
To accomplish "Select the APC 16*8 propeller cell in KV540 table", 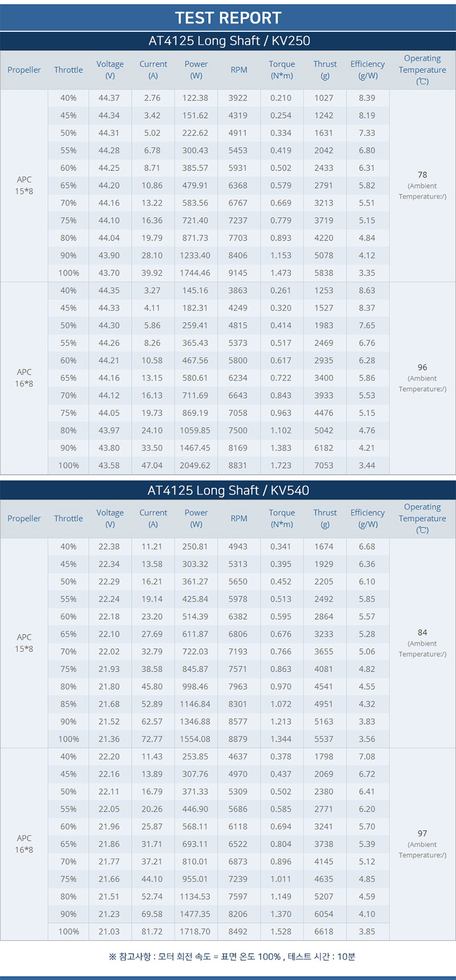I will click(x=24, y=844).
